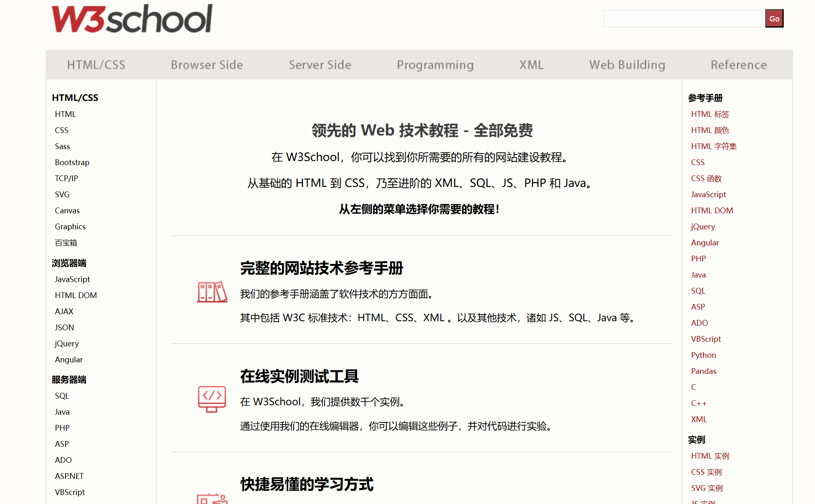Open the Server Side menu tab

coord(320,65)
